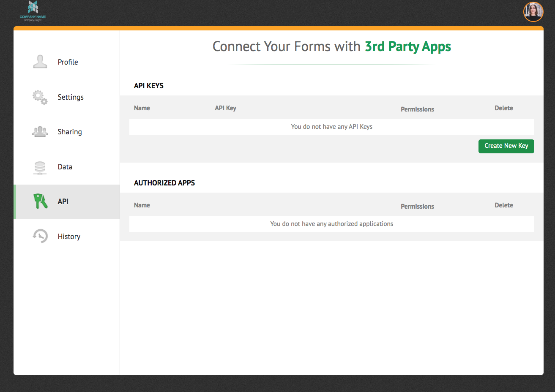555x392 pixels.
Task: Create a new API key
Action: click(506, 146)
